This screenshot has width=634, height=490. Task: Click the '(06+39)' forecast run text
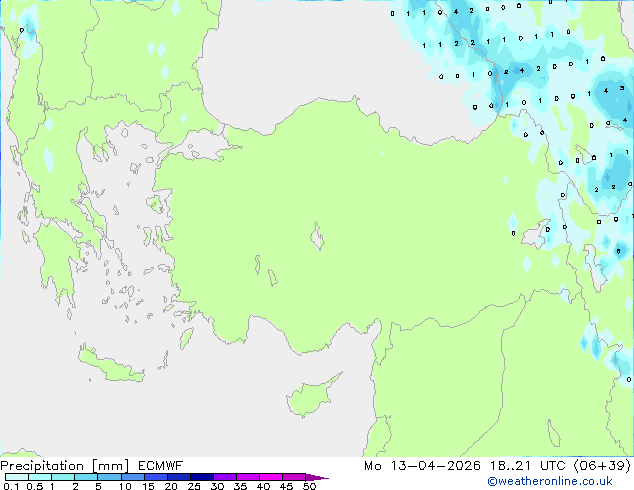(x=602, y=466)
